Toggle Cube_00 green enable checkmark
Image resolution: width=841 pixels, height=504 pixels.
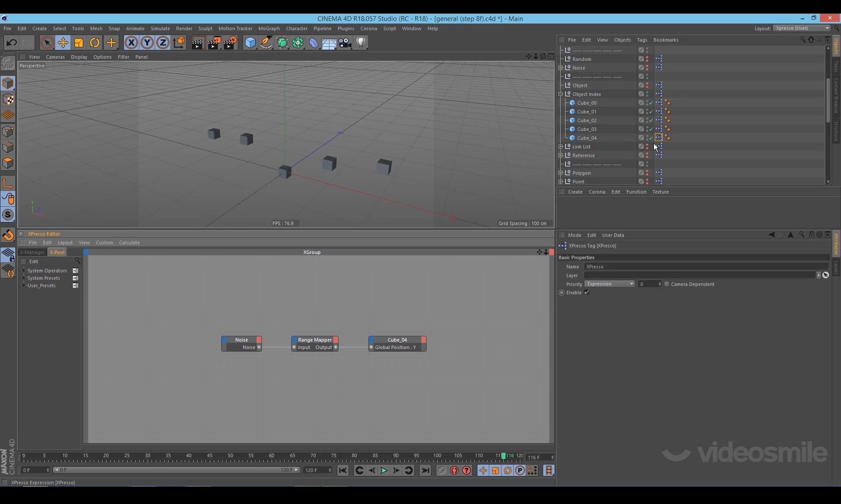coord(651,103)
